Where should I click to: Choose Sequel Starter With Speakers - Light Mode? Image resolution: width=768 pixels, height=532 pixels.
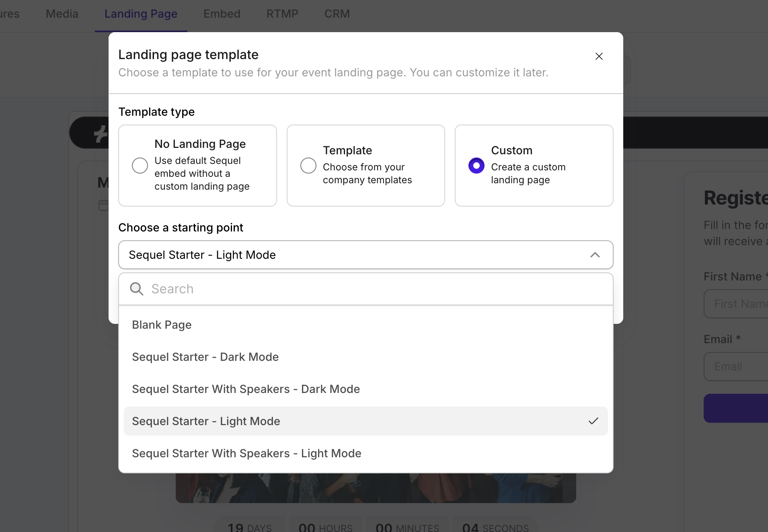coord(366,453)
